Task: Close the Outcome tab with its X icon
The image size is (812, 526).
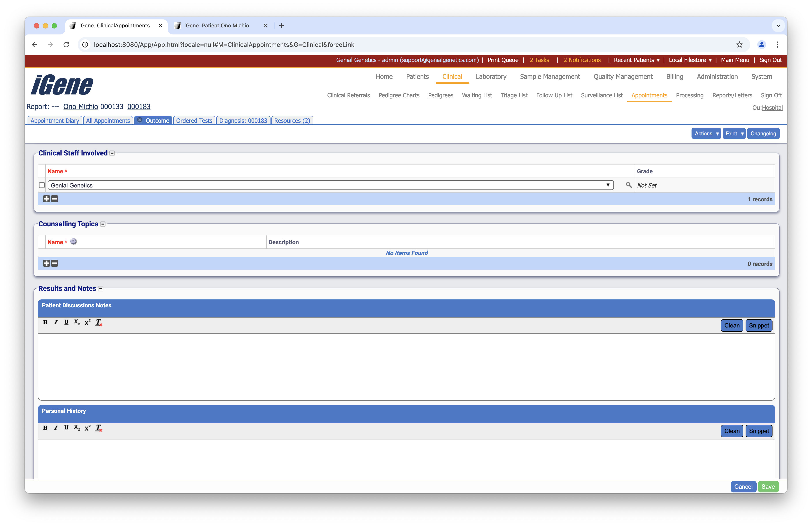Action: coord(140,120)
